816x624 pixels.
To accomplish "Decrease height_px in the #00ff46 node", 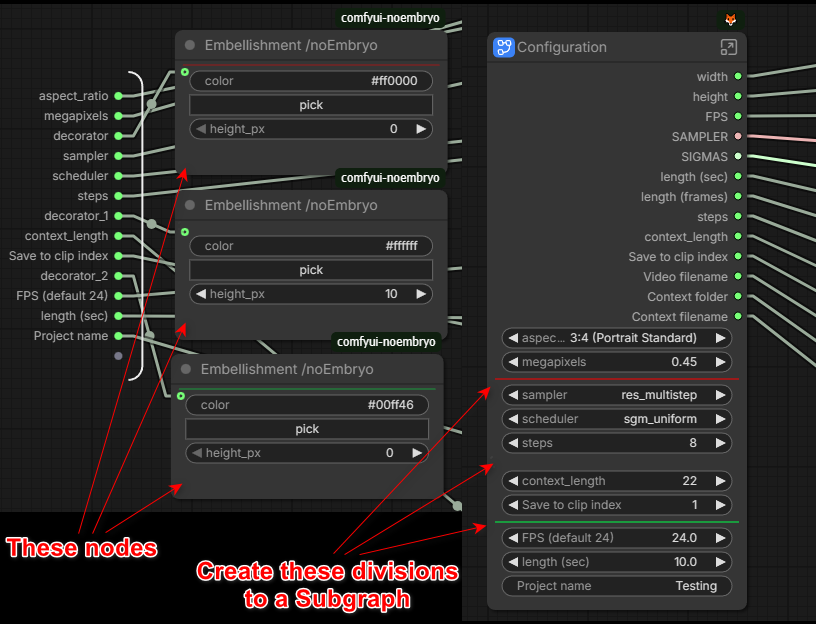I will click(197, 453).
